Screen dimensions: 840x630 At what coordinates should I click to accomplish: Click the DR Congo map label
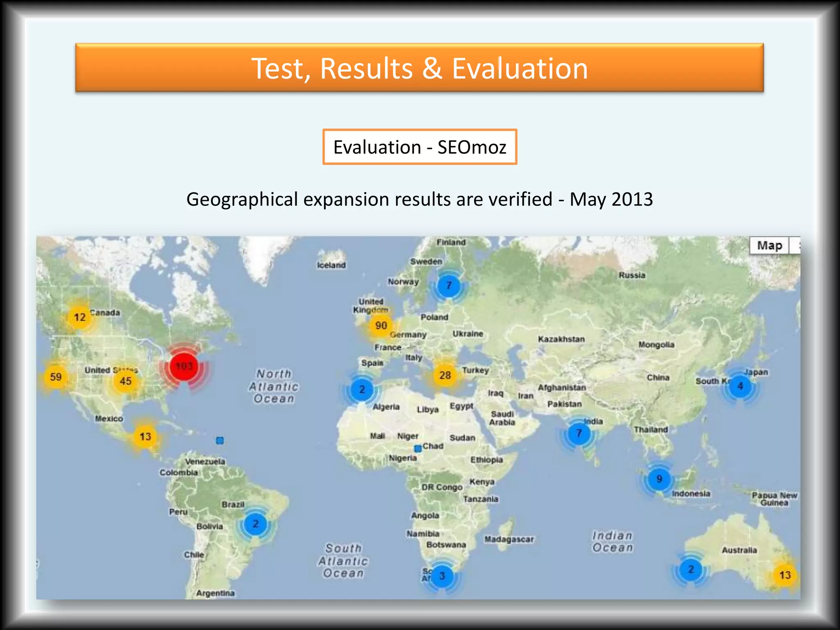(x=442, y=487)
